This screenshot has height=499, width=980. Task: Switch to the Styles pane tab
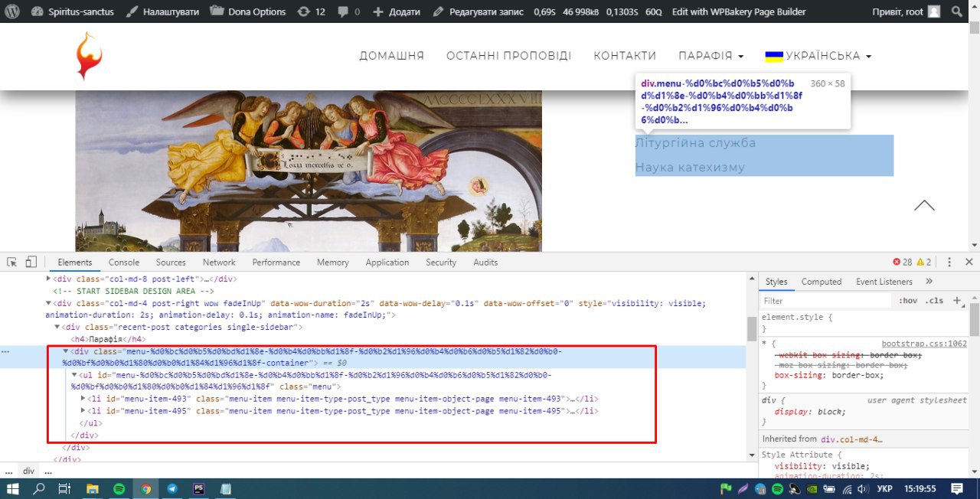click(x=776, y=282)
